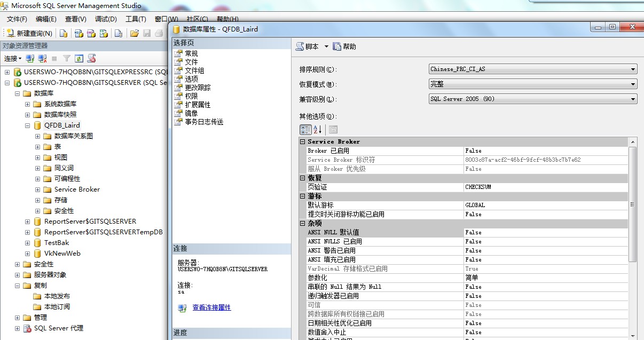The height and width of the screenshot is (340, 644).
Task: Collapse the 杂项 property category
Action: coord(303,223)
